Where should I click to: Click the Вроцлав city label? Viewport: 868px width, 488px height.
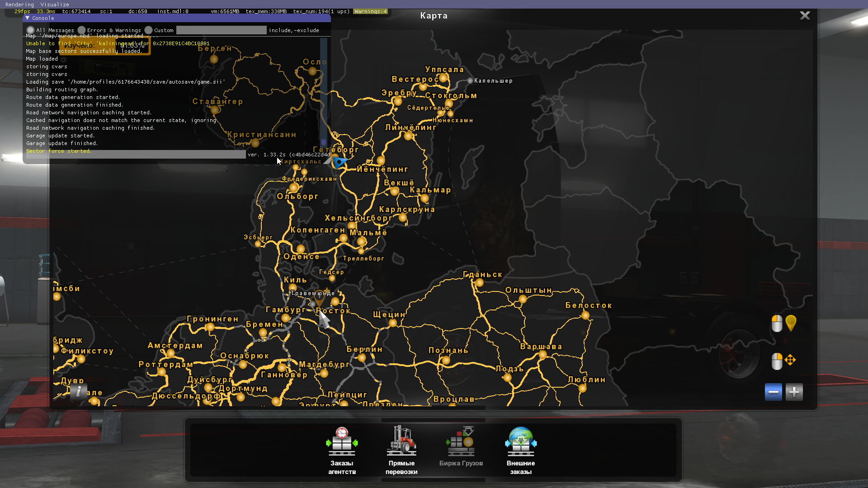point(454,399)
